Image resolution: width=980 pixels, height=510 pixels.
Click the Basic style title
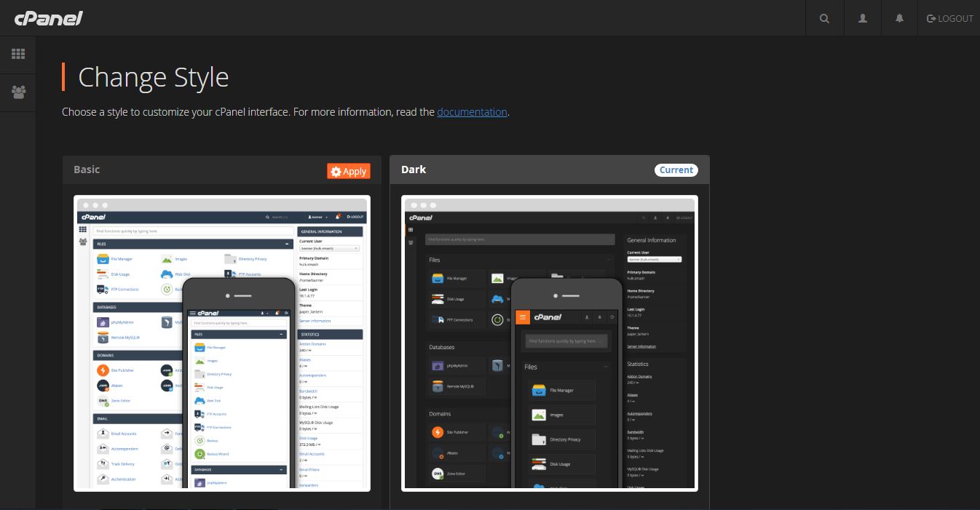coord(87,170)
